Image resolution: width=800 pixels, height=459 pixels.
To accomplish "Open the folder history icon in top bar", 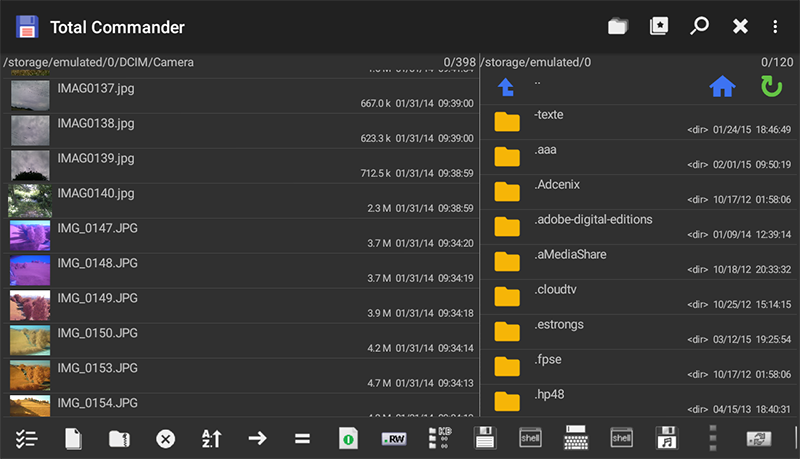I will 617,26.
